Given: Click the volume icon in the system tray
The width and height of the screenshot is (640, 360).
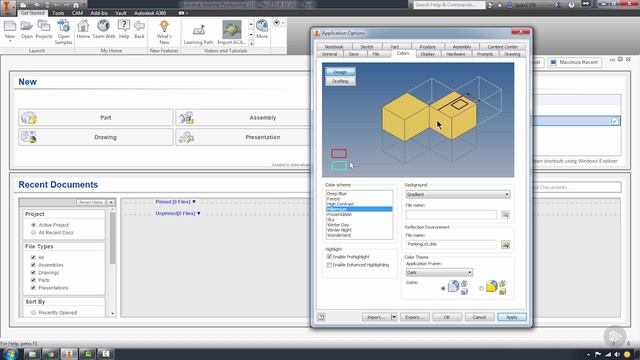Looking at the screenshot, I should tap(617, 354).
